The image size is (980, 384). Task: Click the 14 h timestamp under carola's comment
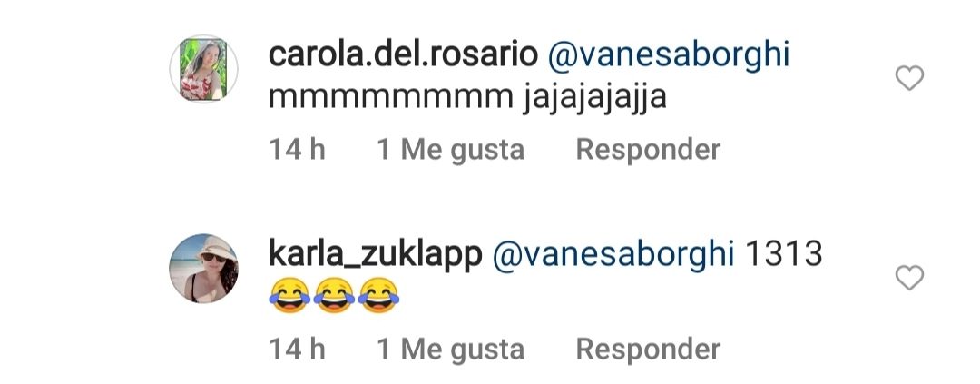[x=297, y=150]
